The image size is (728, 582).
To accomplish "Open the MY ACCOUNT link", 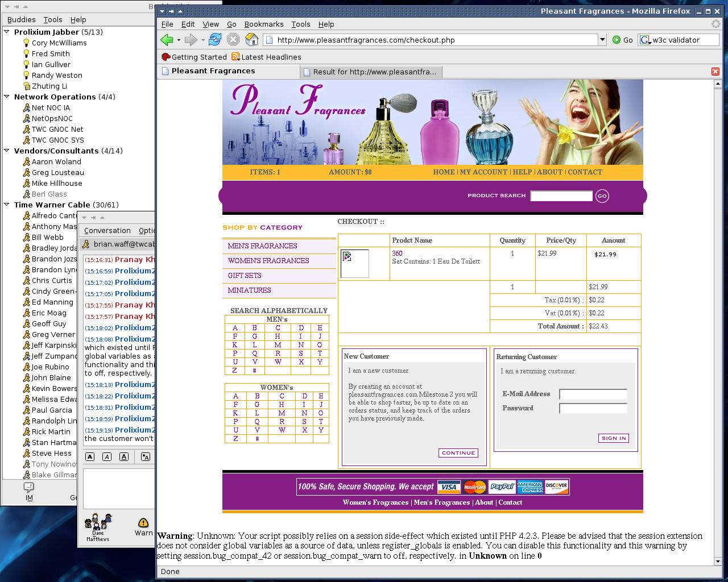I will click(483, 172).
